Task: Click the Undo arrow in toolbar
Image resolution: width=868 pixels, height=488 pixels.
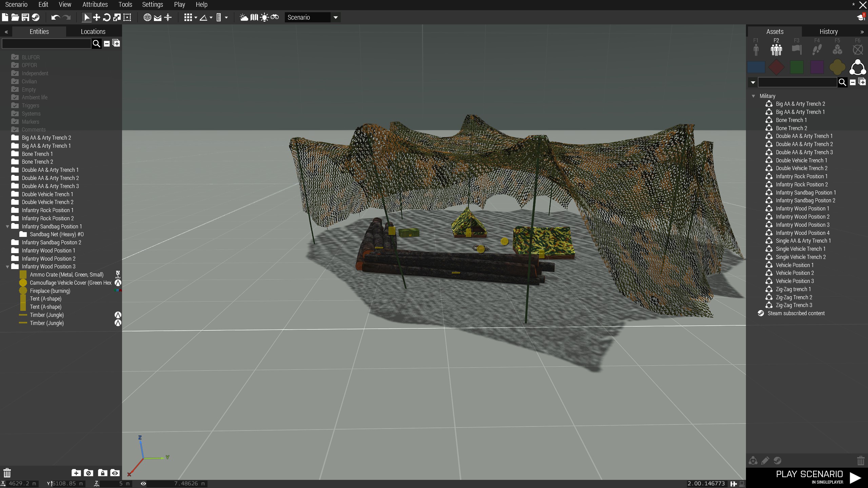Action: point(56,17)
